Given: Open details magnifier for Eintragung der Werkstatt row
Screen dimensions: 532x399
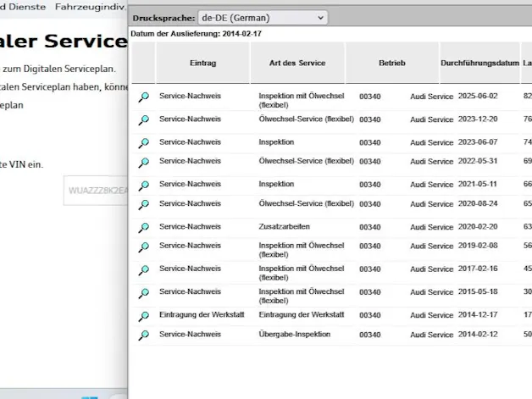Looking at the screenshot, I should pos(143,316).
